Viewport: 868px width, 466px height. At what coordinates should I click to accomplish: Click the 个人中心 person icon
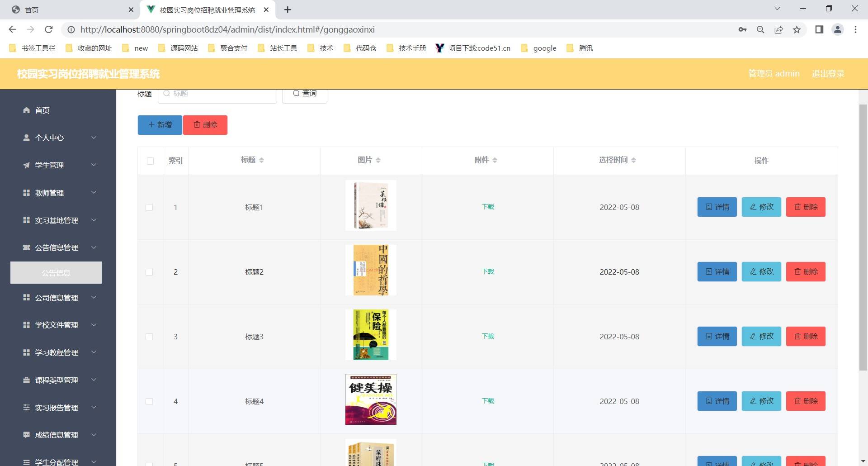coord(26,138)
